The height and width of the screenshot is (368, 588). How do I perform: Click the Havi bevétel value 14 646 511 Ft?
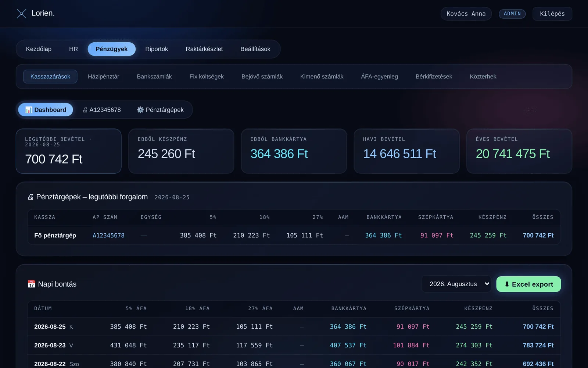tap(399, 154)
